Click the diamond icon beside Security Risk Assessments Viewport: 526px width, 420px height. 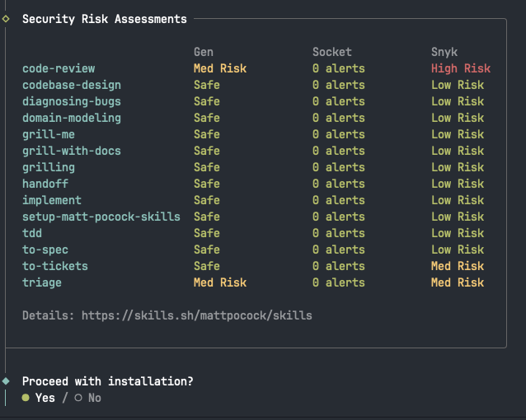pos(6,19)
